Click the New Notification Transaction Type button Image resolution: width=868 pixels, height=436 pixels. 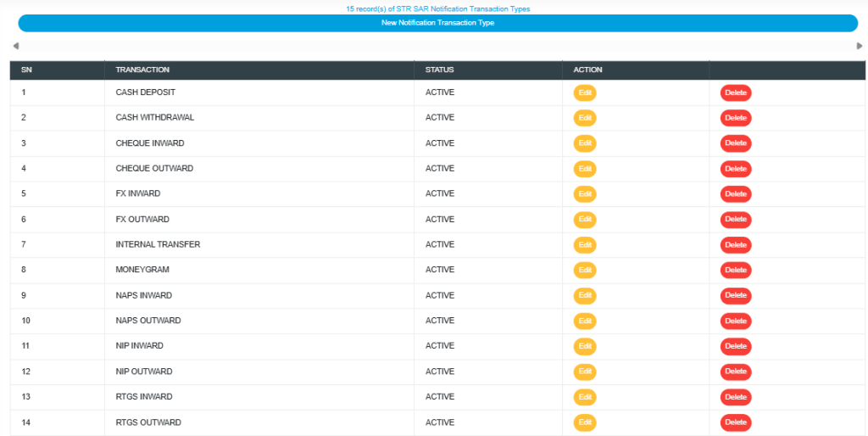click(437, 23)
